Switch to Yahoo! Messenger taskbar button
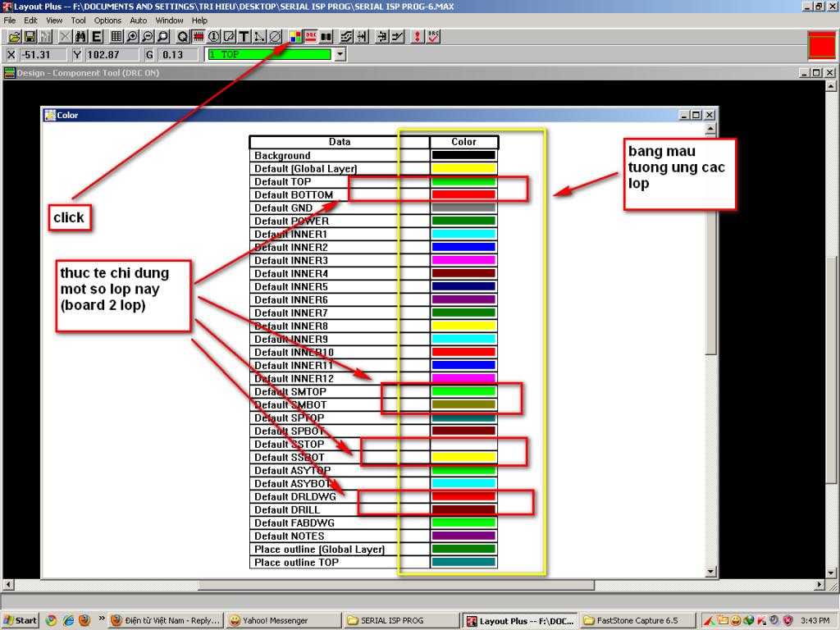 point(283,620)
